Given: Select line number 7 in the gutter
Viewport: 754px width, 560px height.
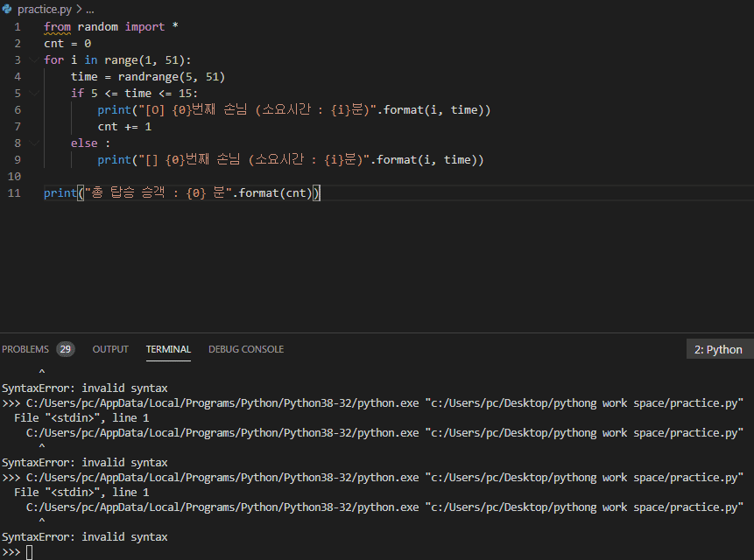Looking at the screenshot, I should pos(18,127).
